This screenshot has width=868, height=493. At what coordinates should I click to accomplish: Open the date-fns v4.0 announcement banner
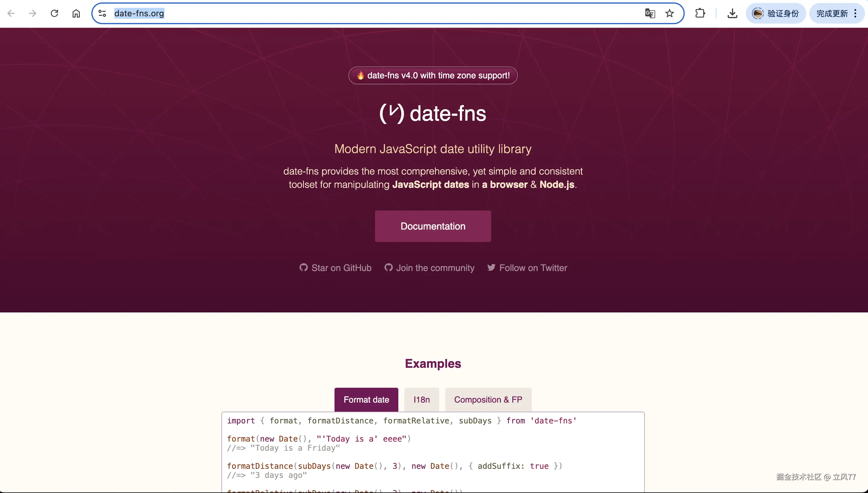[x=433, y=76]
